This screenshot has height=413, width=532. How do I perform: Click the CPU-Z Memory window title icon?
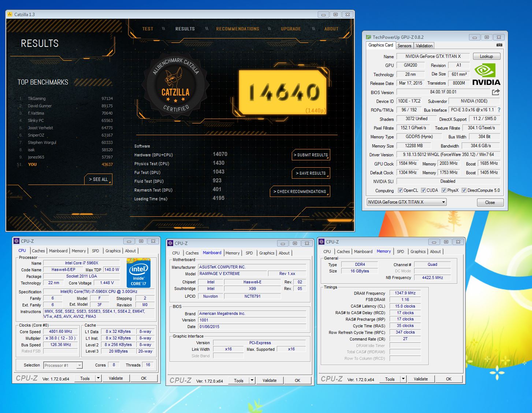pos(321,242)
